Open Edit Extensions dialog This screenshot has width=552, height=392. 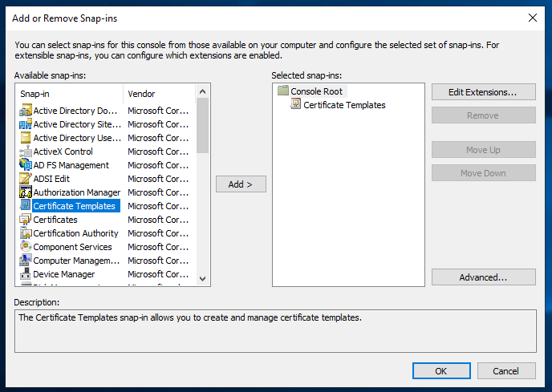pos(483,92)
